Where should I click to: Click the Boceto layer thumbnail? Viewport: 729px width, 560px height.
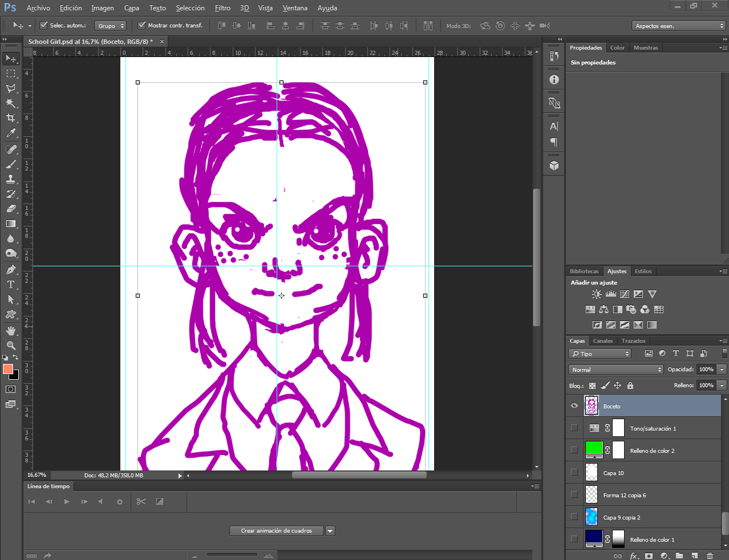(x=592, y=405)
